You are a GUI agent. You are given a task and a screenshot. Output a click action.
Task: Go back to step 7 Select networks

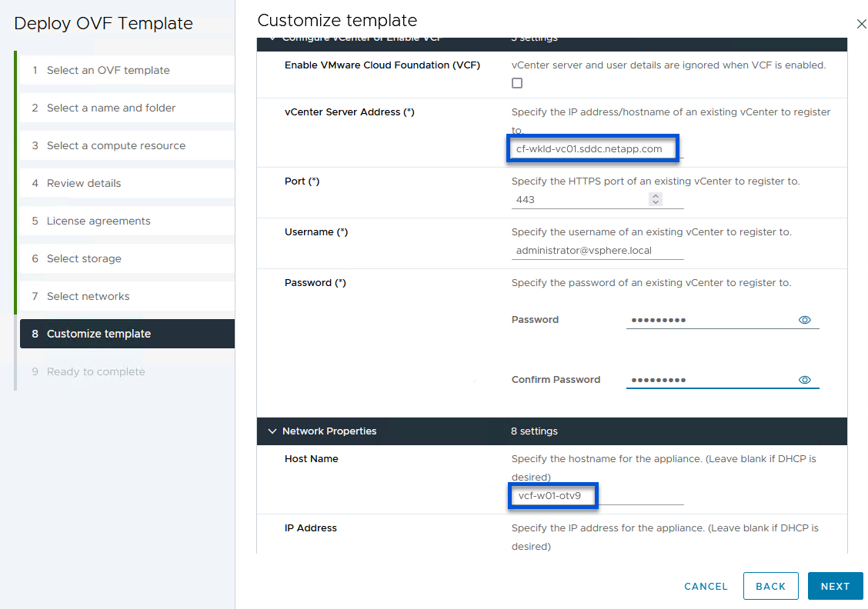point(88,296)
